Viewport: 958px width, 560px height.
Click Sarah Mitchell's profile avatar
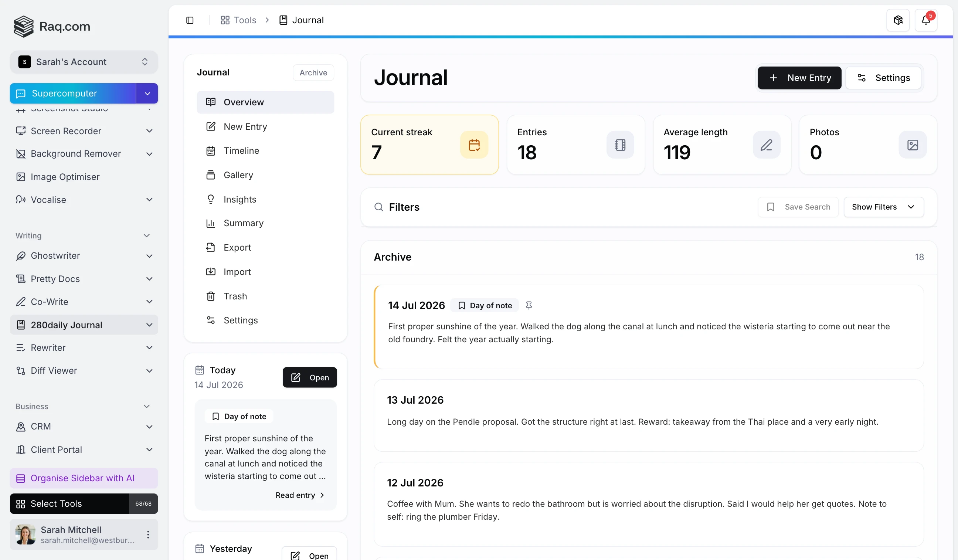tap(26, 534)
